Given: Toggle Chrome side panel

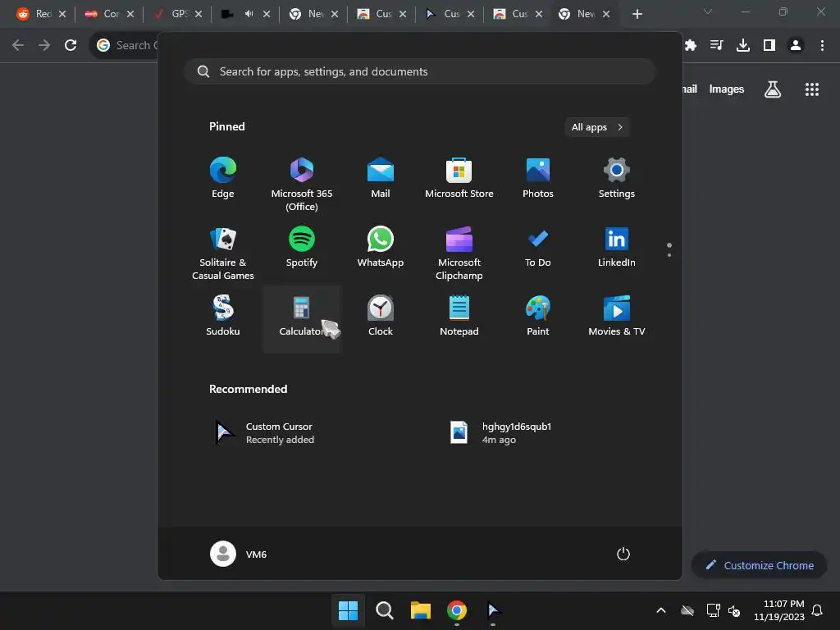Looking at the screenshot, I should click(769, 45).
